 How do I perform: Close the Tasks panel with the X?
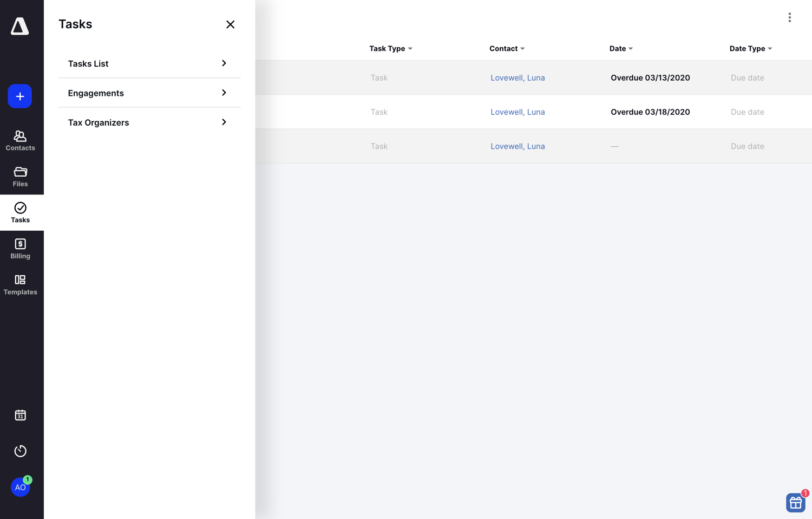230,24
